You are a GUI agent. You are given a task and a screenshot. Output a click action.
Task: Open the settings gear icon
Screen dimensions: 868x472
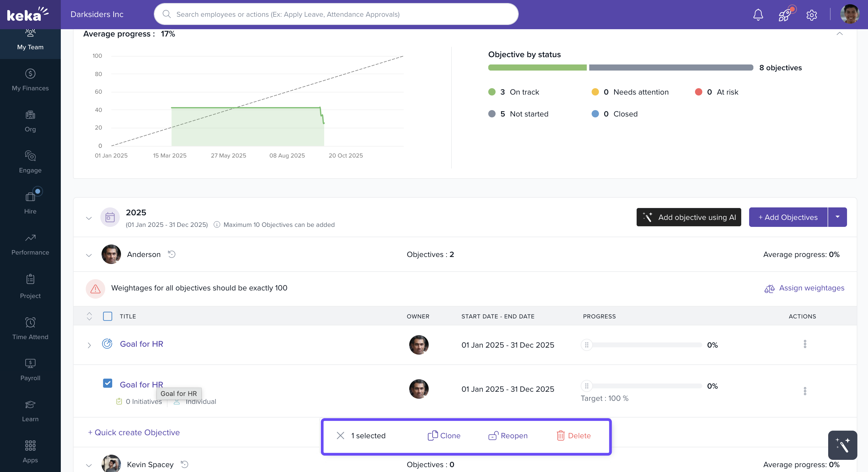coord(811,15)
